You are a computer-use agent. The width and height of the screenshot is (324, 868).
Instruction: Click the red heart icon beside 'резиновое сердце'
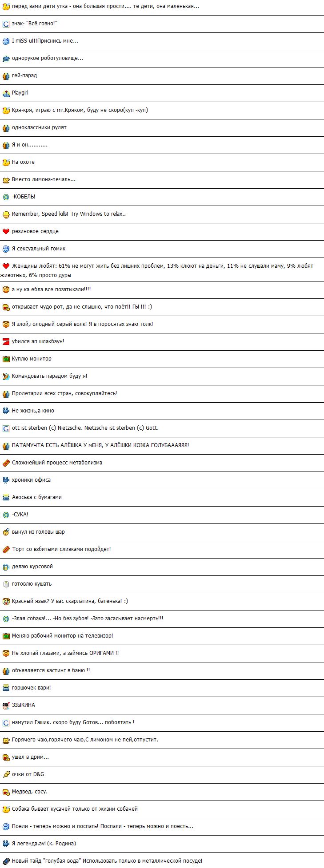point(6,231)
